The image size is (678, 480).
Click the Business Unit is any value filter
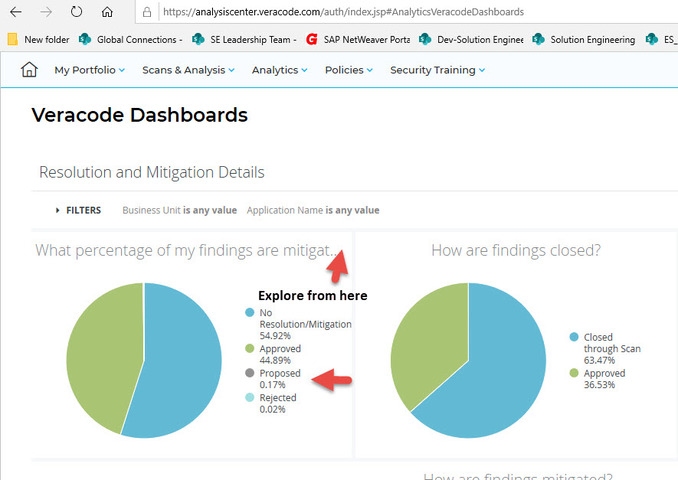(179, 211)
